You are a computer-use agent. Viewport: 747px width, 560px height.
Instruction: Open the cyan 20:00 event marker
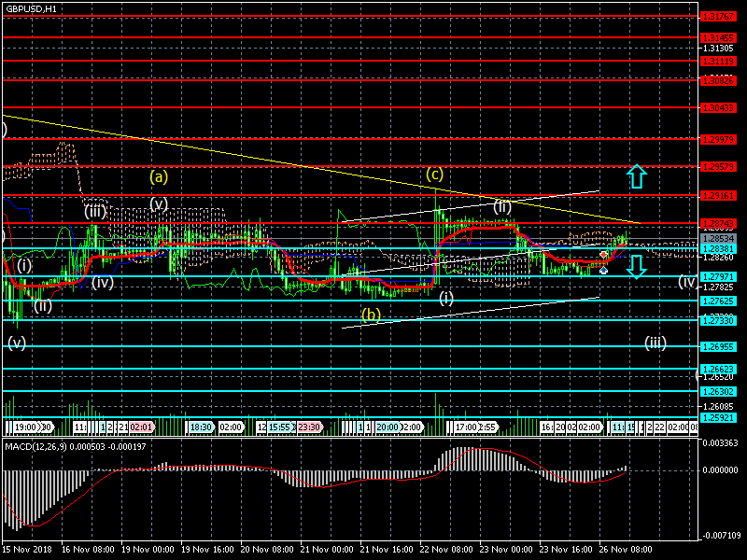click(x=387, y=427)
